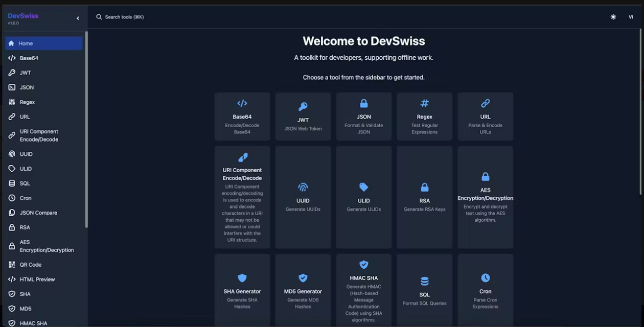Click the JWT key icon in sidebar
644x327 pixels.
pyautogui.click(x=12, y=73)
